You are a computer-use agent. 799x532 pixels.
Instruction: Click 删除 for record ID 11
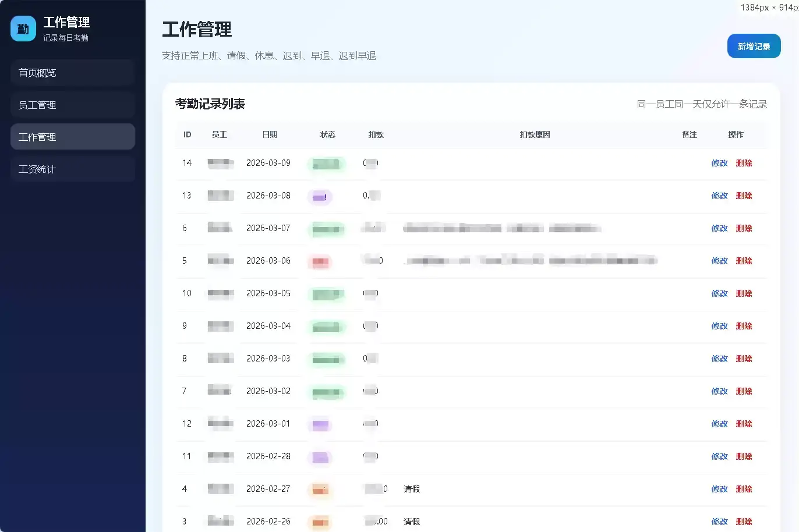tap(744, 456)
